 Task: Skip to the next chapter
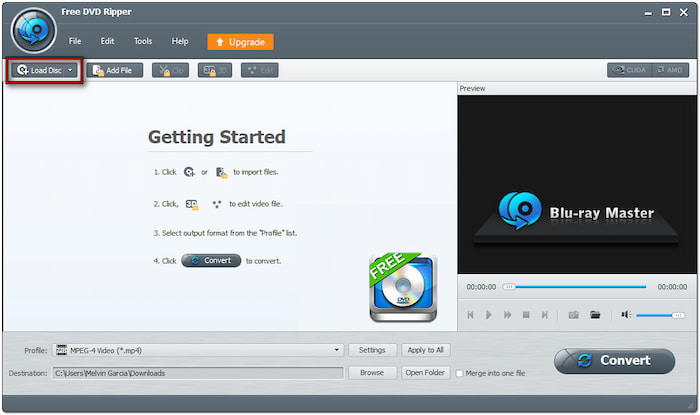544,315
